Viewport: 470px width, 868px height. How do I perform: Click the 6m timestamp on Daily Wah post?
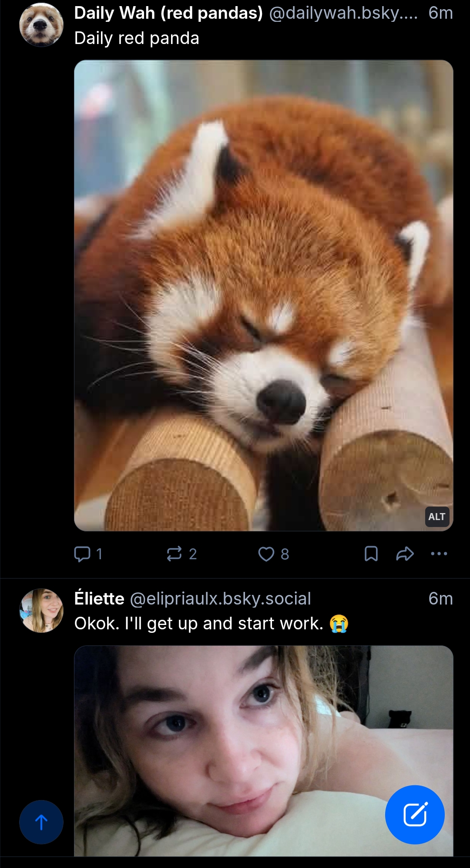tap(440, 13)
